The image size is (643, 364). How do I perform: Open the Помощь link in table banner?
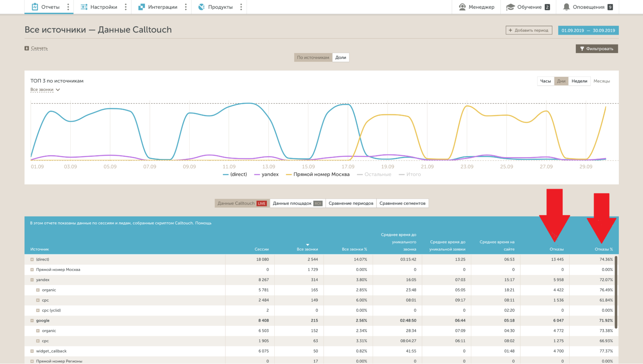(203, 223)
